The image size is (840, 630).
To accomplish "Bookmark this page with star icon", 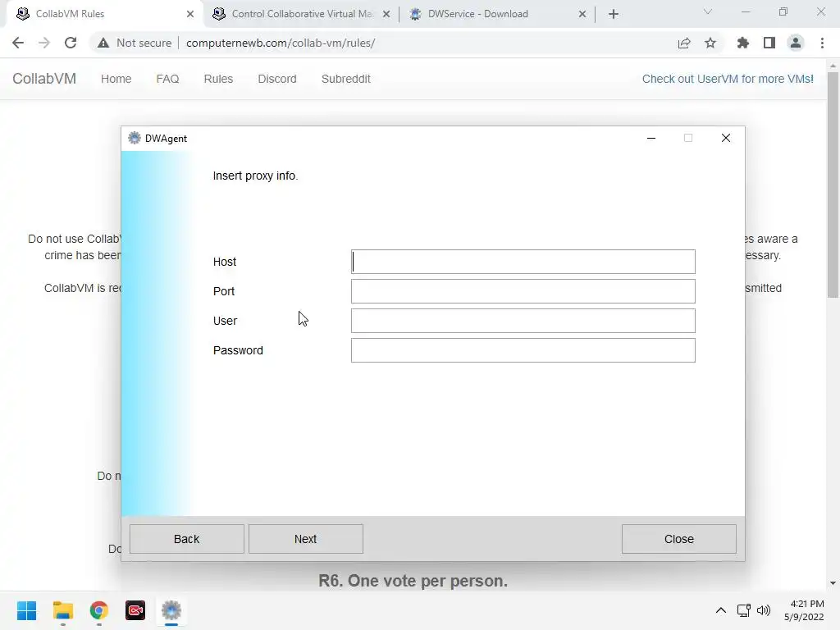I will (710, 43).
